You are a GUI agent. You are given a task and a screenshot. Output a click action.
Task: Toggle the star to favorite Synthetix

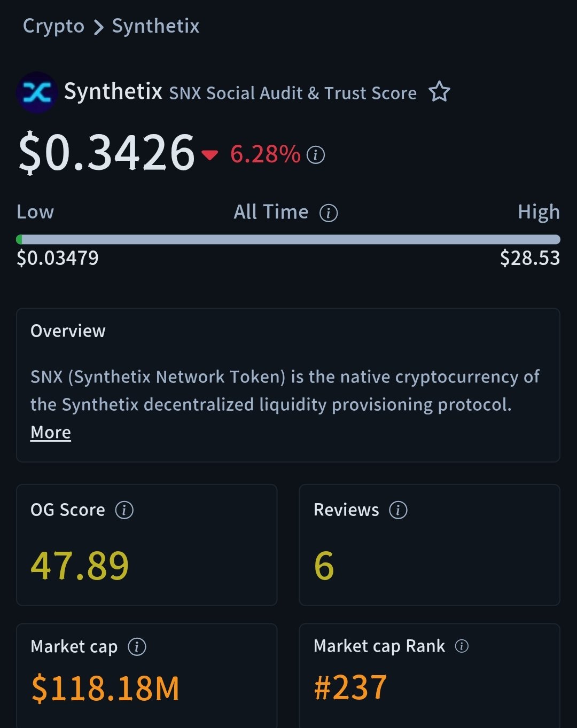[x=439, y=92]
